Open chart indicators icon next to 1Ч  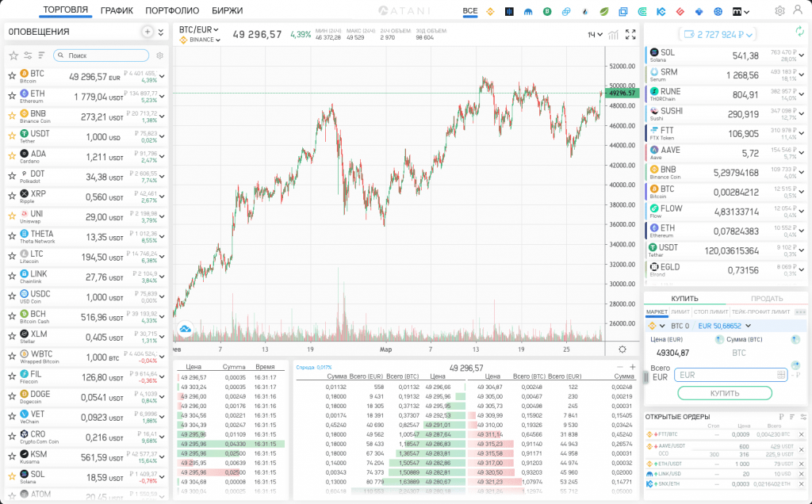(x=613, y=35)
